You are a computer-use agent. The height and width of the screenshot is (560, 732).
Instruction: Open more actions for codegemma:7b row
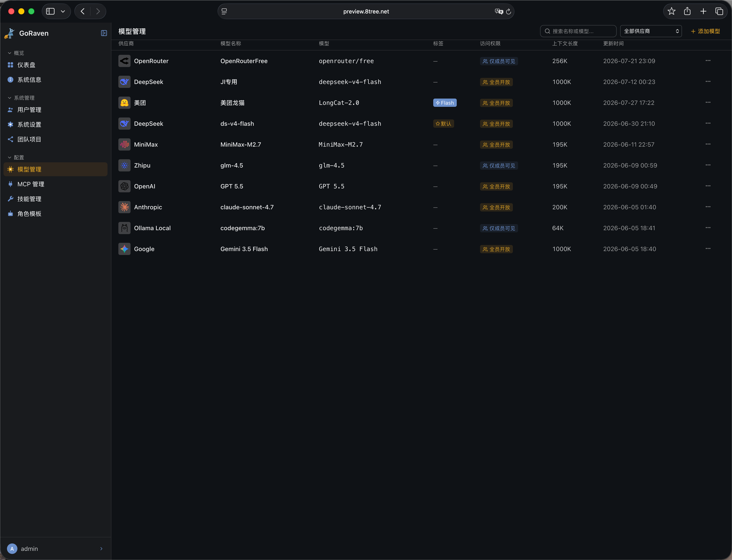click(x=708, y=228)
